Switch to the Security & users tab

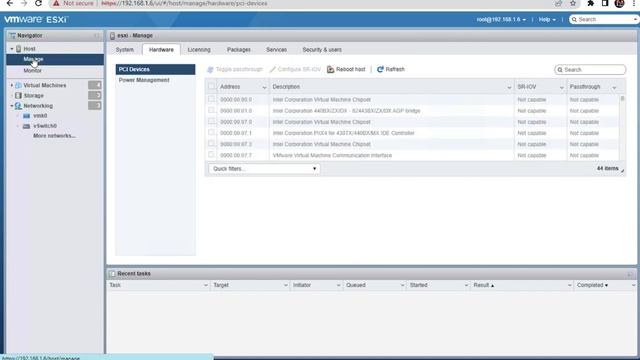click(x=322, y=49)
